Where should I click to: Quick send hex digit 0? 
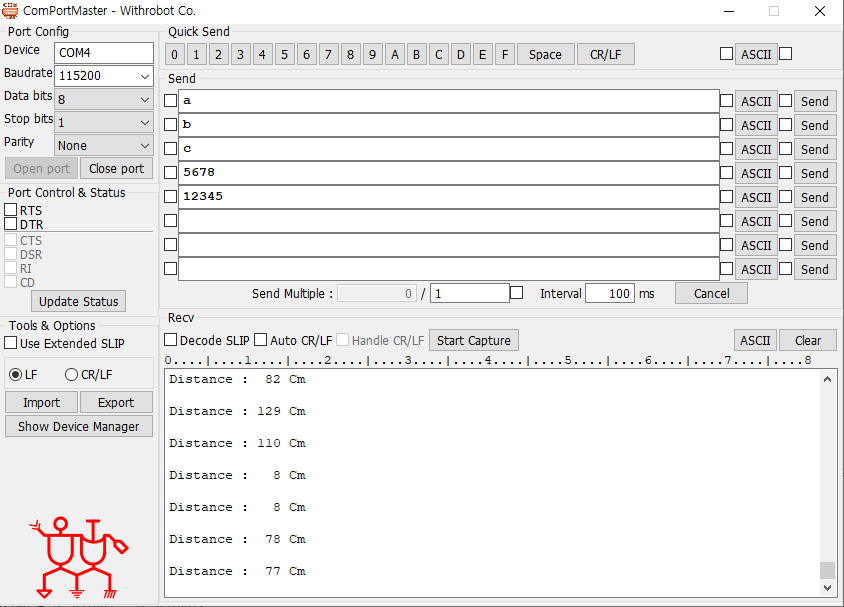(174, 54)
